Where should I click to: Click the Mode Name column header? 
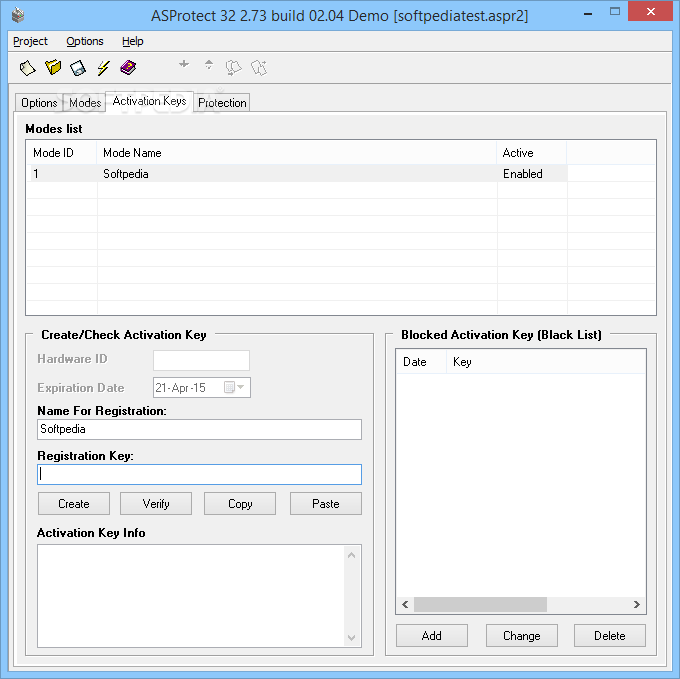[296, 153]
